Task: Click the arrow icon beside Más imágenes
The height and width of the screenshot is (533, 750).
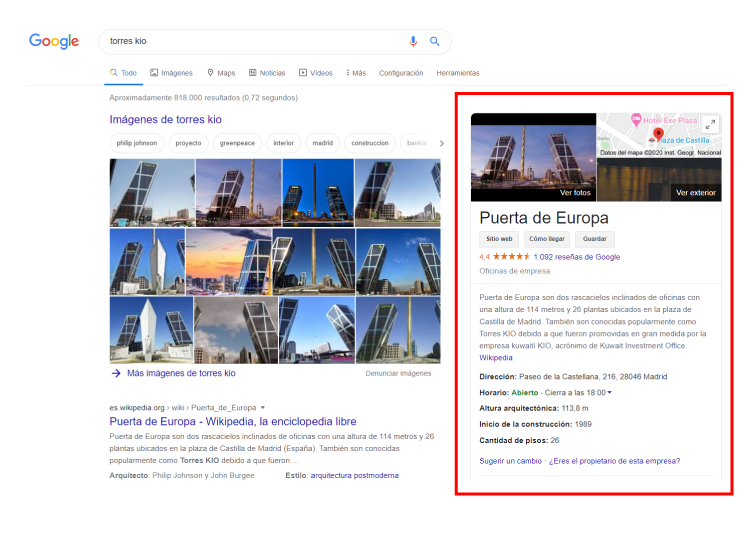Action: pos(116,373)
